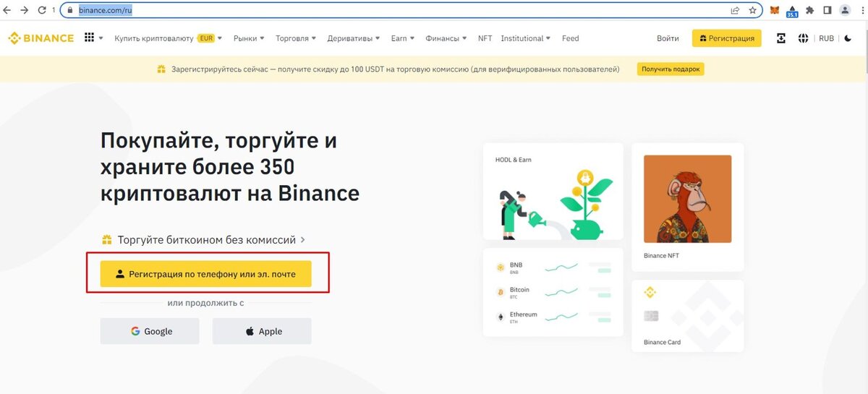Click the padlock site info icon

click(71, 11)
